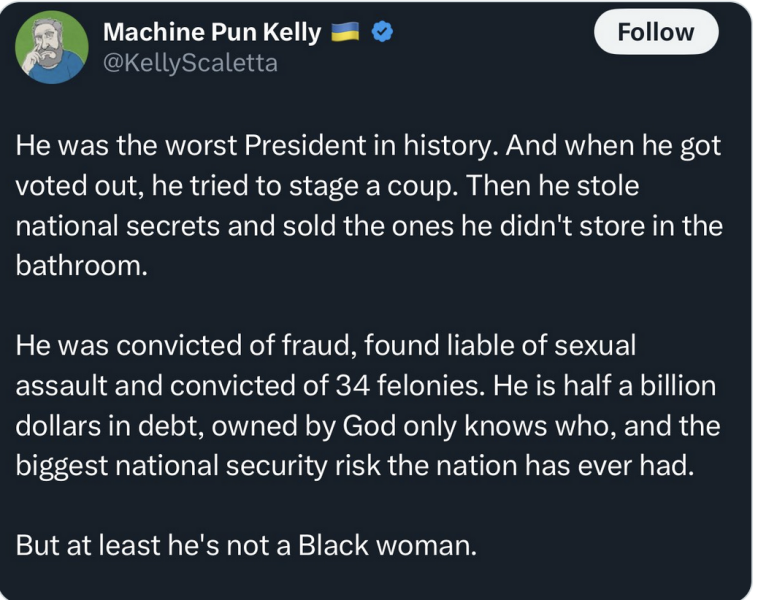
Task: Click the Ukraine flag emoji beside the name
Action: point(347,33)
